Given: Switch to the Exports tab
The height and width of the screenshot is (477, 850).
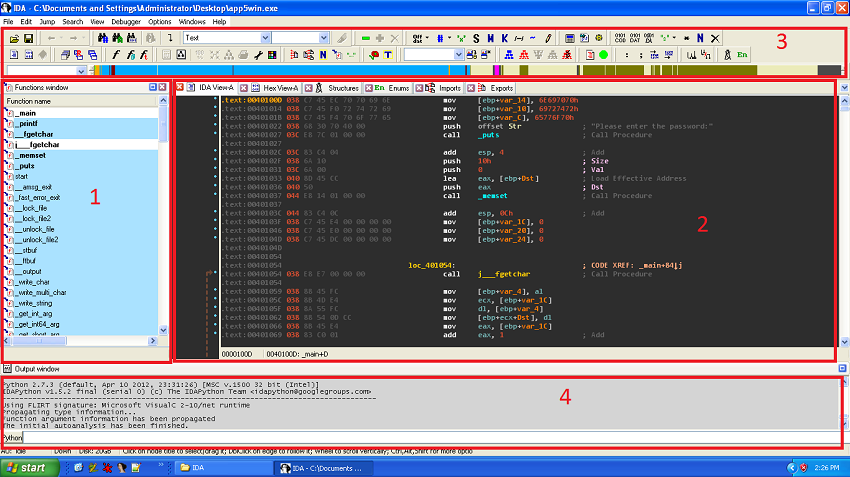Looking at the screenshot, I should tap(495, 88).
